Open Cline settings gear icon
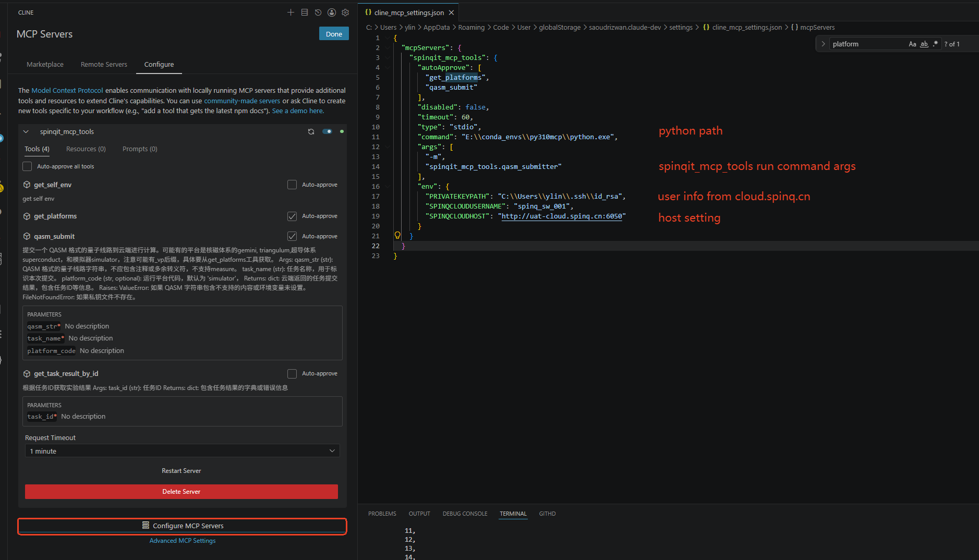Image resolution: width=979 pixels, height=560 pixels. (x=345, y=13)
